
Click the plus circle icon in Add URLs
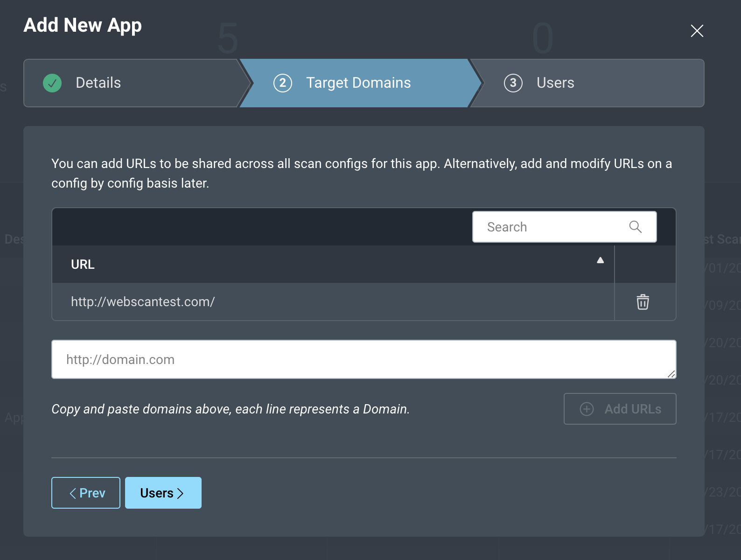pyautogui.click(x=587, y=409)
